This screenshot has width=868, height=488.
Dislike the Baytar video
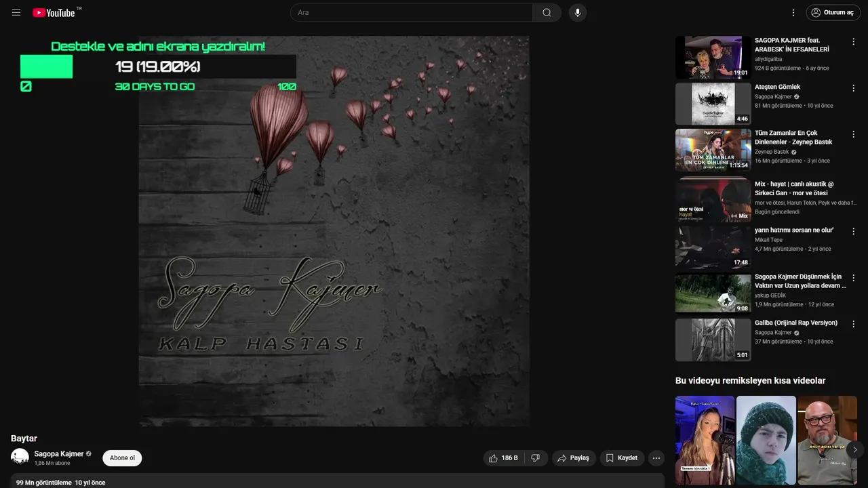click(x=536, y=458)
